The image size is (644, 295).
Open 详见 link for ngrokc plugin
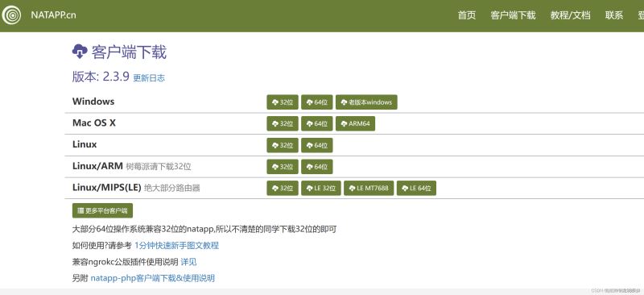pyautogui.click(x=188, y=262)
